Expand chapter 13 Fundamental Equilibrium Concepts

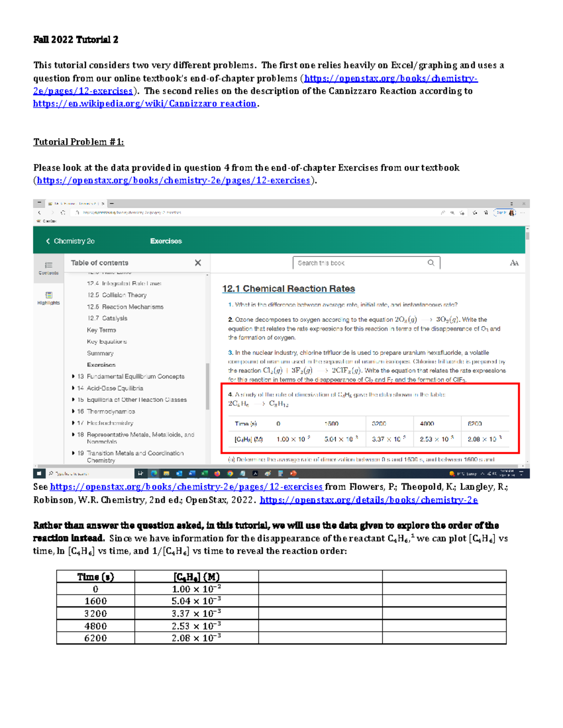pos(73,376)
